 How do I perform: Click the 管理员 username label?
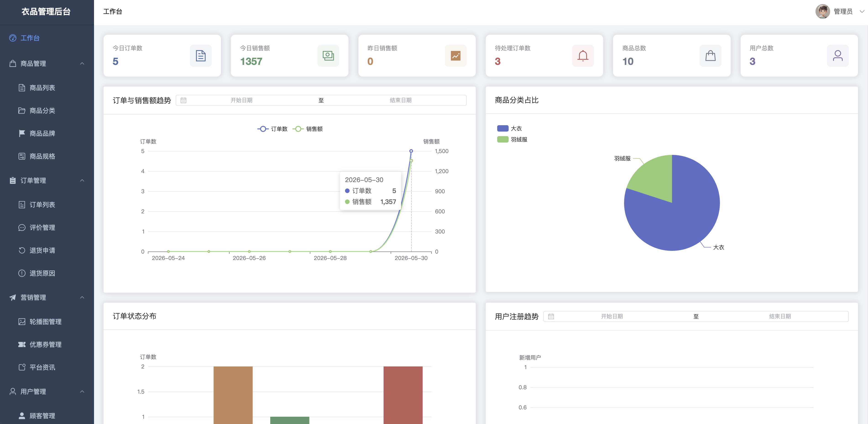(x=843, y=11)
